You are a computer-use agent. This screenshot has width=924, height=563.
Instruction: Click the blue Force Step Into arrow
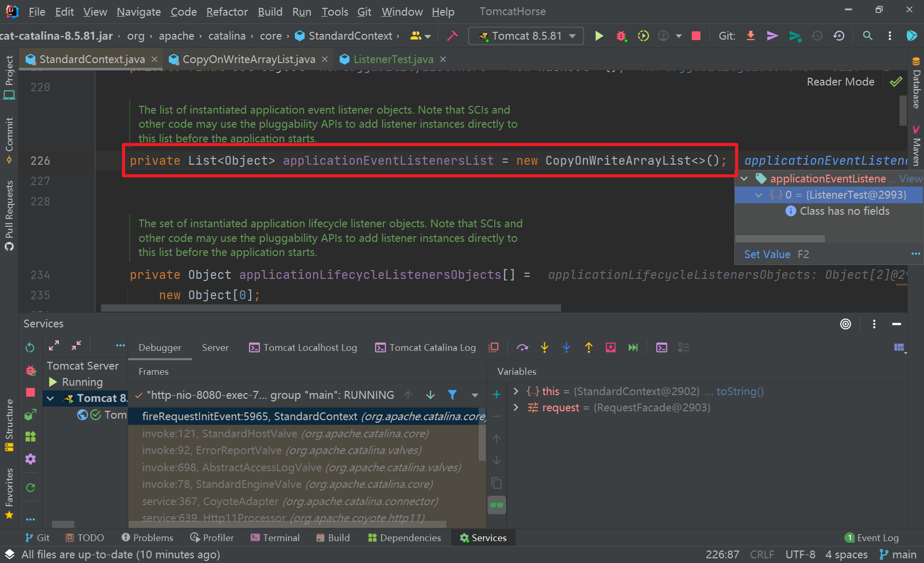click(566, 348)
